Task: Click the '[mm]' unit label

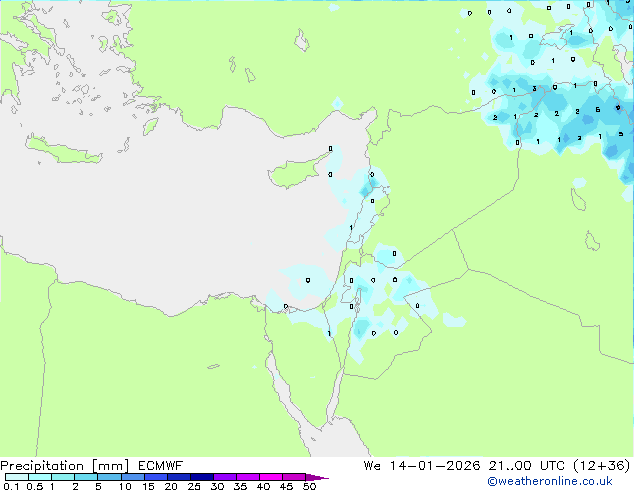Action: (x=110, y=466)
